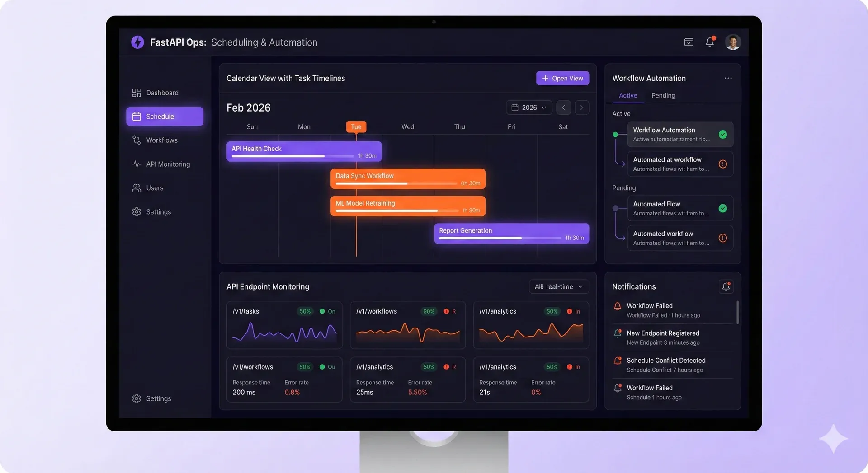Open the Schedule Conflict Detected notification
The width and height of the screenshot is (868, 473).
tap(665, 365)
